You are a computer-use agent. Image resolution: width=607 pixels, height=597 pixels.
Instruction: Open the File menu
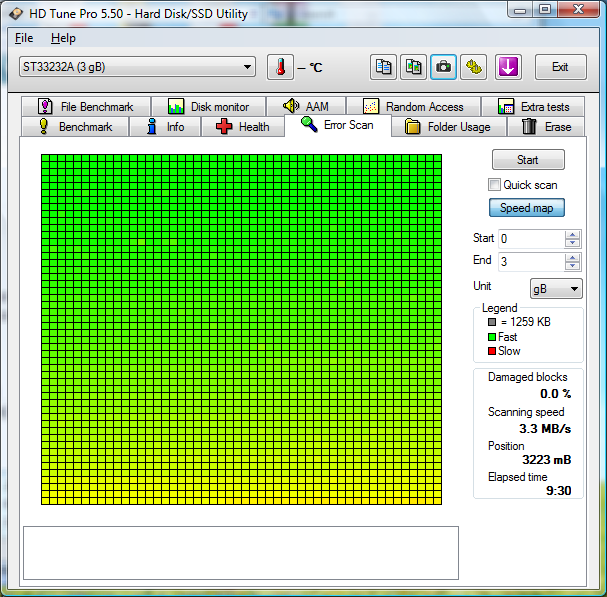tap(24, 38)
